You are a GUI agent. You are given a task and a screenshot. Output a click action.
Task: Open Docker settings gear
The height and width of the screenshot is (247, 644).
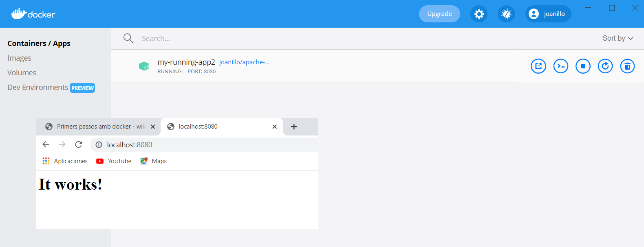479,14
